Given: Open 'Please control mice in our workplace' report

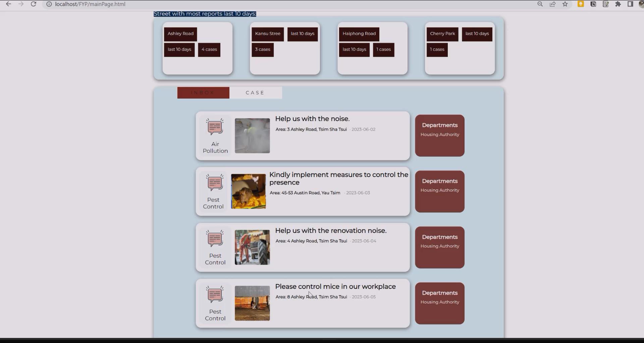Looking at the screenshot, I should tap(335, 287).
